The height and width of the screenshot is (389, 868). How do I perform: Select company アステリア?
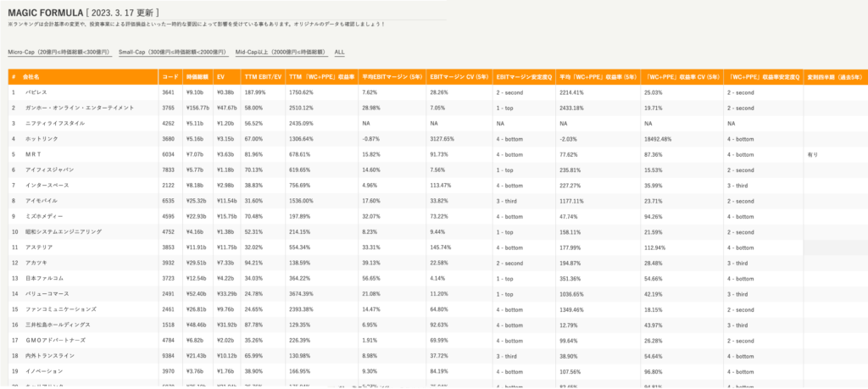pos(39,247)
